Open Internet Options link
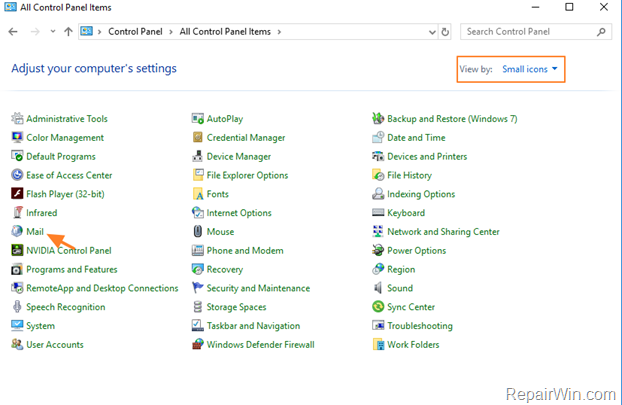 (239, 213)
